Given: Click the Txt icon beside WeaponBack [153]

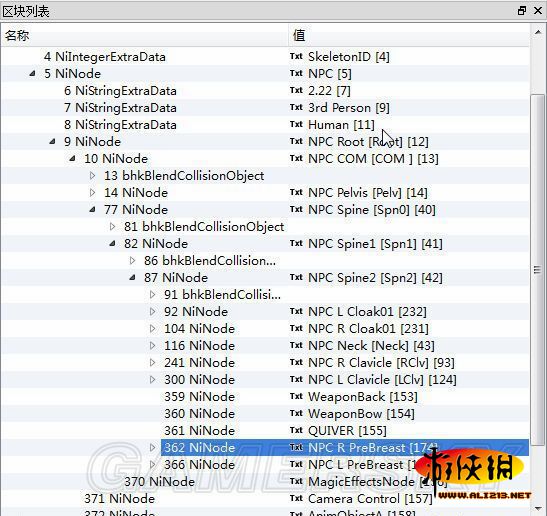Looking at the screenshot, I should tap(296, 396).
